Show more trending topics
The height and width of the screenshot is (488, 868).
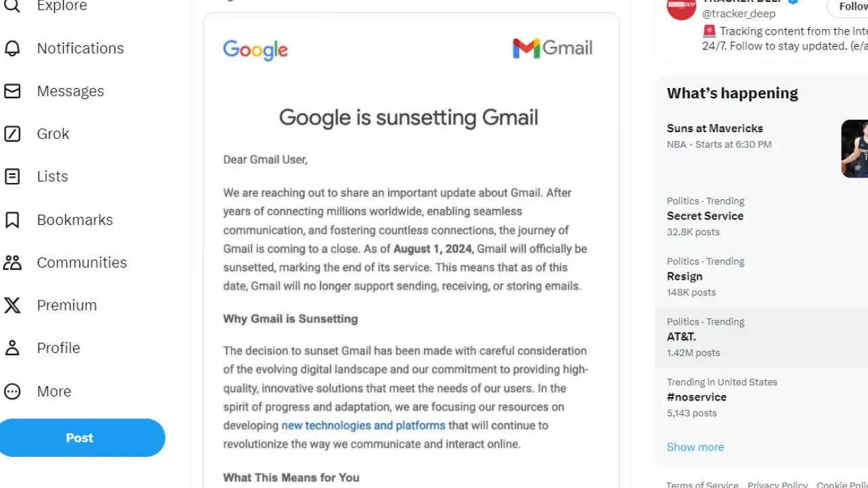coord(695,447)
